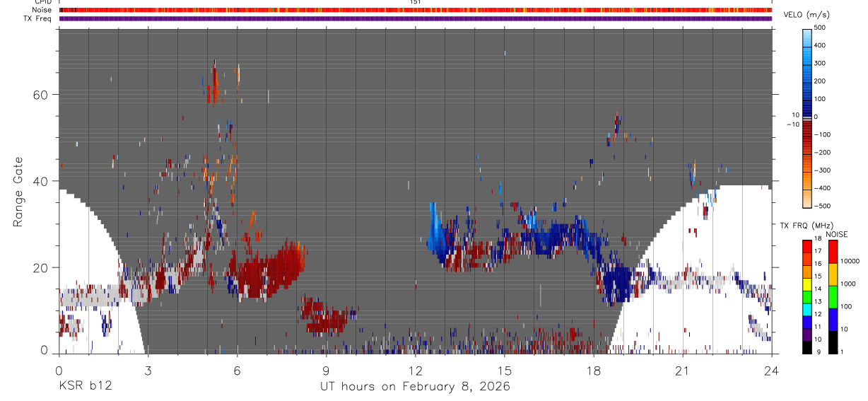Click the 6 tick on the UT hours axis
868x401 pixels.
(237, 370)
